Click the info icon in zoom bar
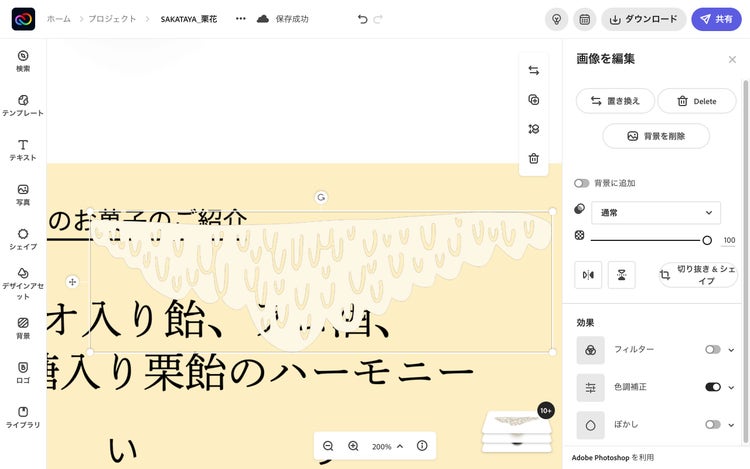Image resolution: width=750 pixels, height=469 pixels. pos(422,446)
